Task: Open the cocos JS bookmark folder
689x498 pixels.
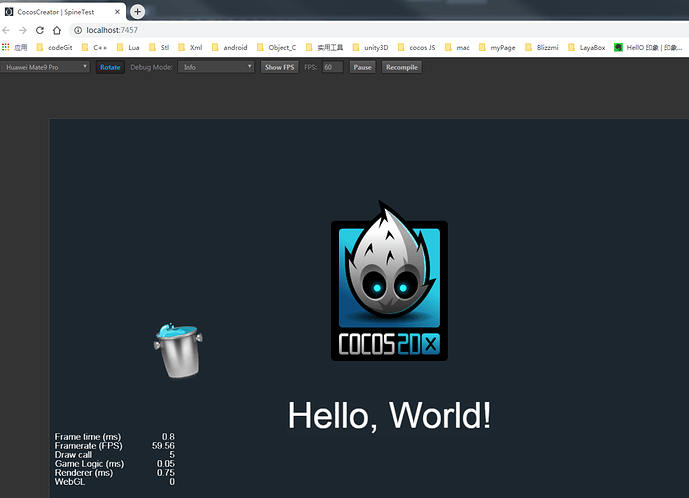Action: click(x=417, y=47)
